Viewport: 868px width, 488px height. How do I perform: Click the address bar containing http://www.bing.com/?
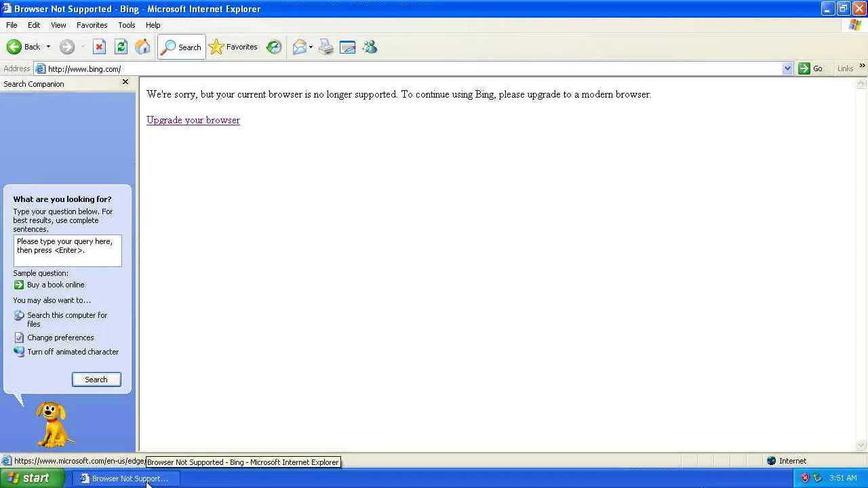[413, 68]
